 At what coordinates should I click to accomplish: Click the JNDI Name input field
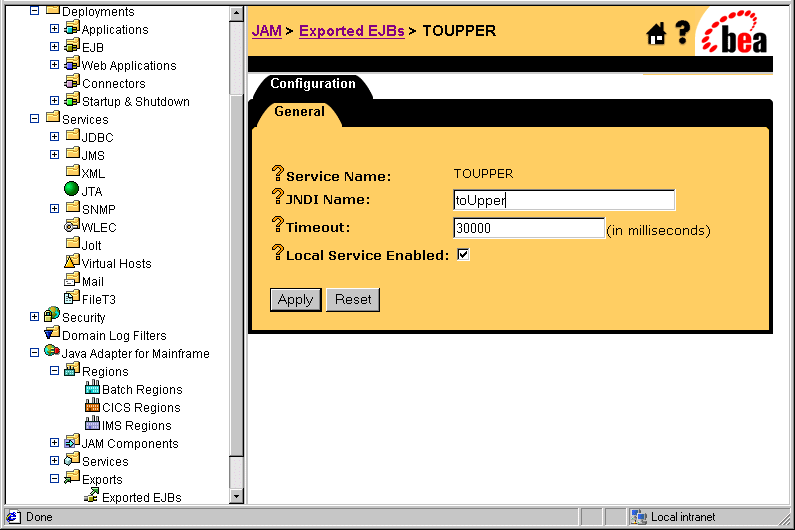564,200
